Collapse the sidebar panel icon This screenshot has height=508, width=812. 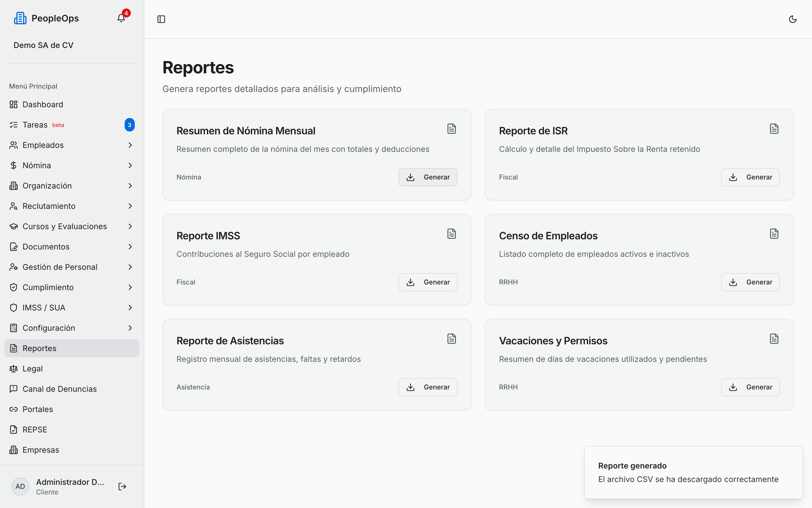161,19
